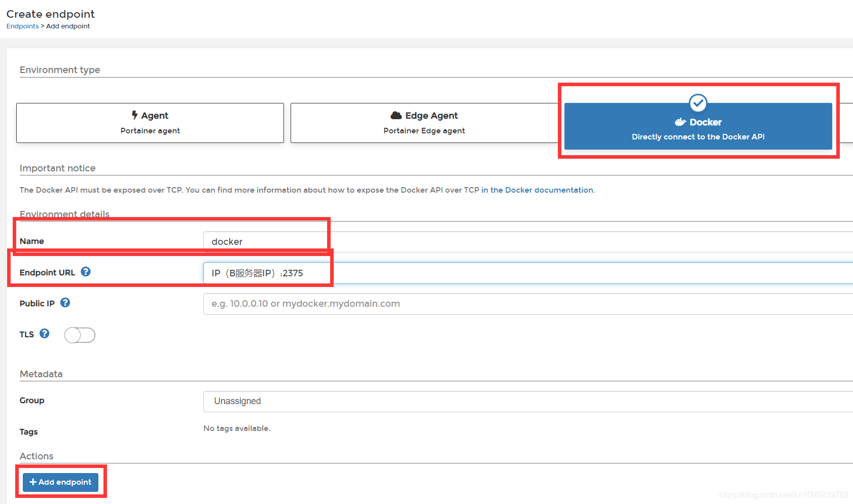The image size is (853, 504).
Task: Click the Docker whale icon
Action: pyautogui.click(x=680, y=122)
